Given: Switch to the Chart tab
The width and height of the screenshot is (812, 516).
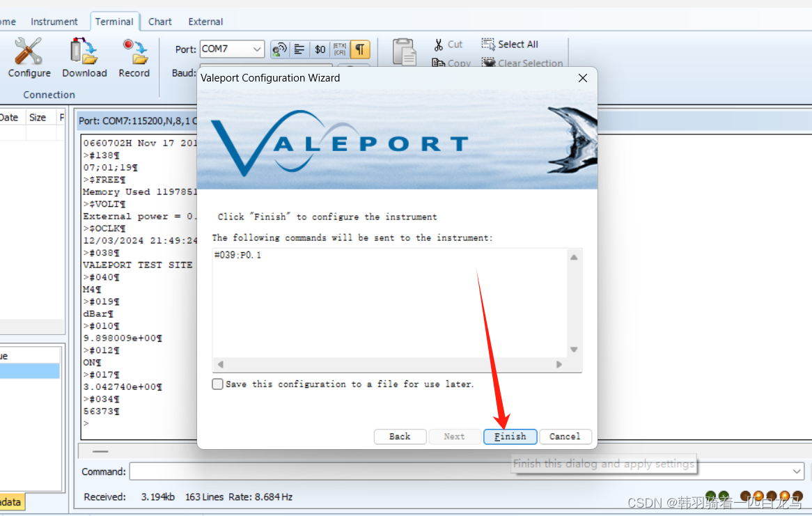Looking at the screenshot, I should pyautogui.click(x=159, y=22).
